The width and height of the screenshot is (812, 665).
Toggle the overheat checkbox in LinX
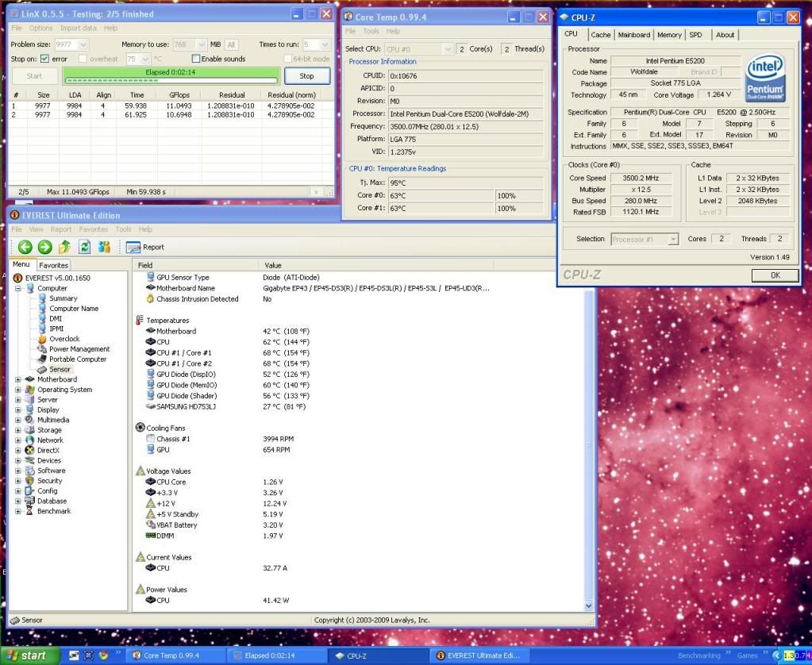click(x=83, y=59)
